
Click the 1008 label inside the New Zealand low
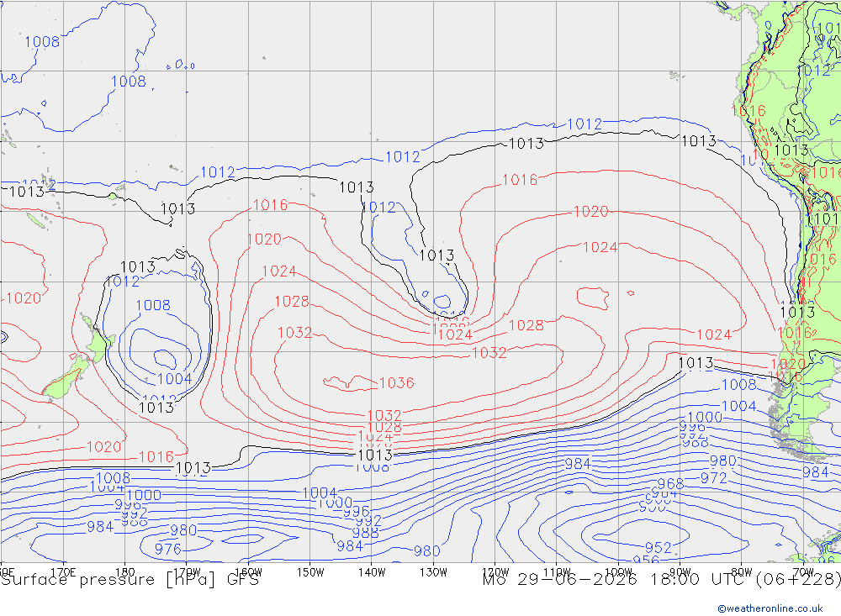[x=153, y=305]
